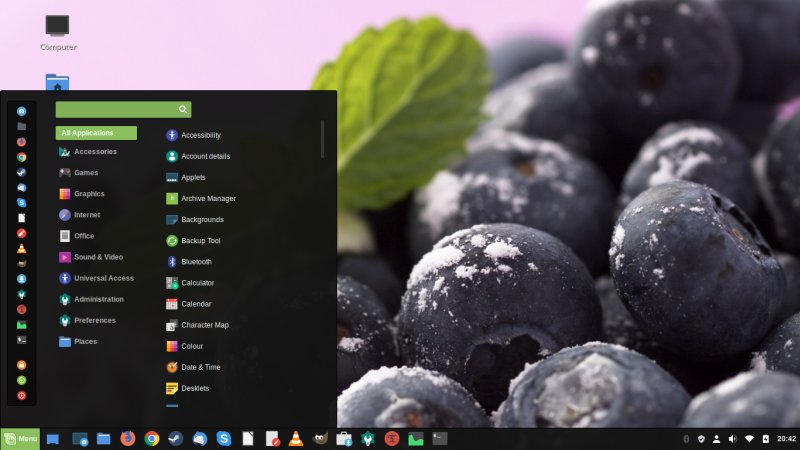
Task: Open System Settings launcher on the panel
Action: [368, 439]
